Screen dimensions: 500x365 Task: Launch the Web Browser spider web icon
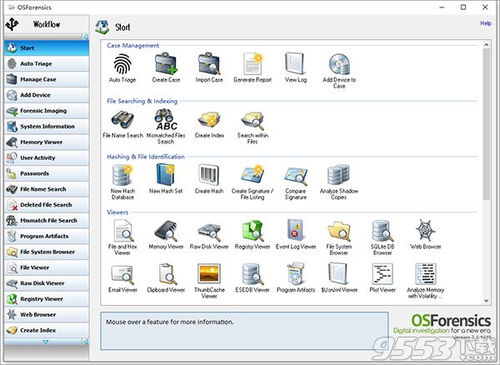426,231
